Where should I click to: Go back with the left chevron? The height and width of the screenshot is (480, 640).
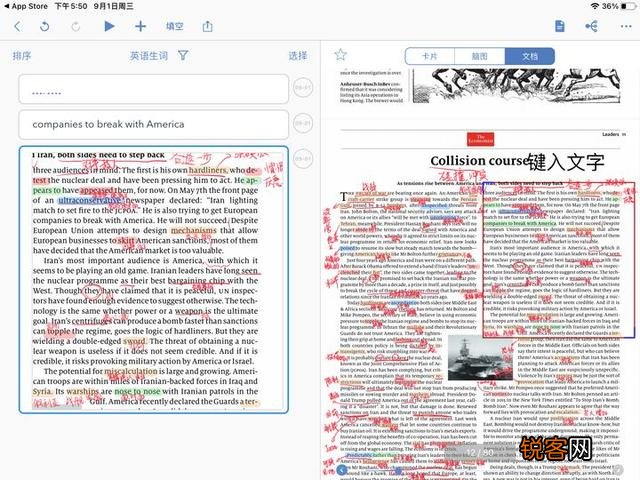(x=17, y=27)
